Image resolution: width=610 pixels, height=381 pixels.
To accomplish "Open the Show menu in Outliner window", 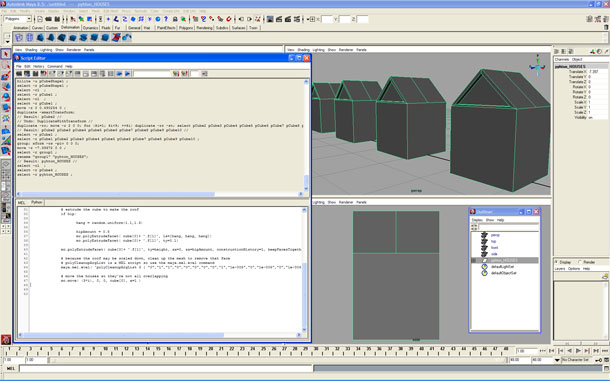I will (x=489, y=220).
